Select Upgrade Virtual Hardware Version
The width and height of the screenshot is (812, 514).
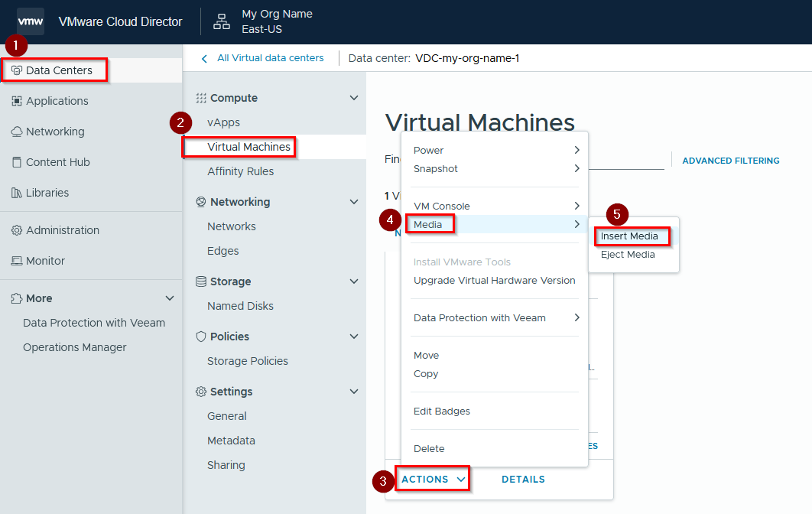[x=495, y=280]
